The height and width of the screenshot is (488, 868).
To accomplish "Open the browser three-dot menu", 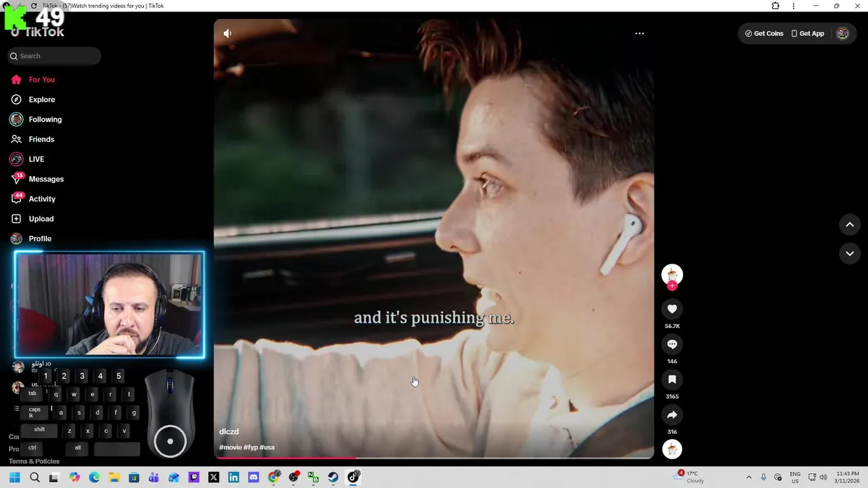I will point(793,6).
